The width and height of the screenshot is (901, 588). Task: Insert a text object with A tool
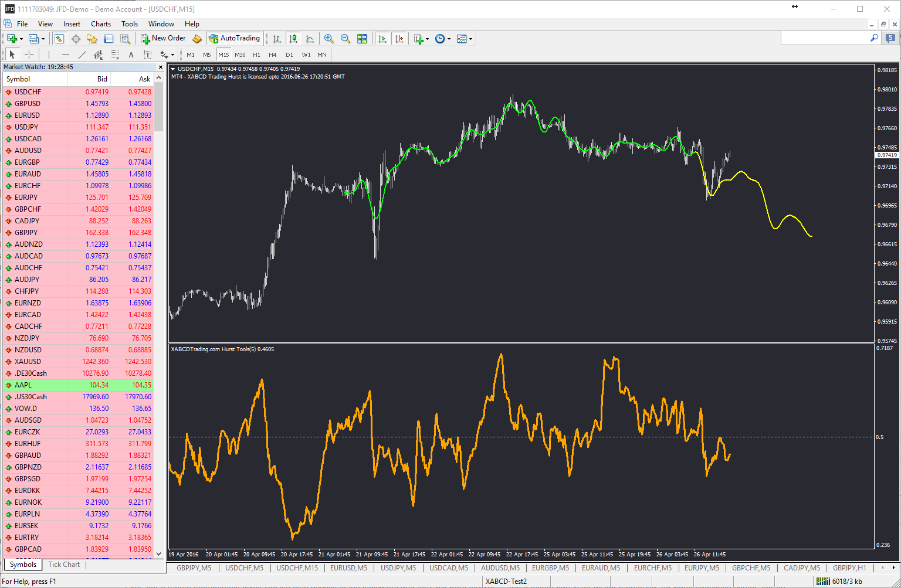click(131, 55)
